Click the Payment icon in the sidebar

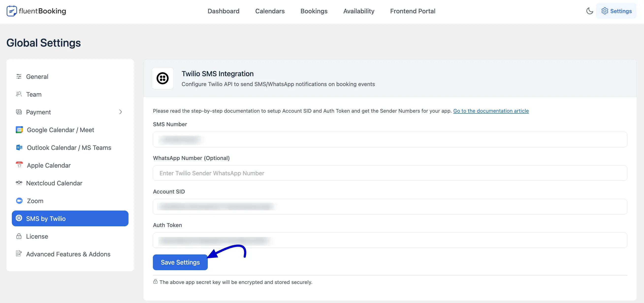[x=19, y=112]
